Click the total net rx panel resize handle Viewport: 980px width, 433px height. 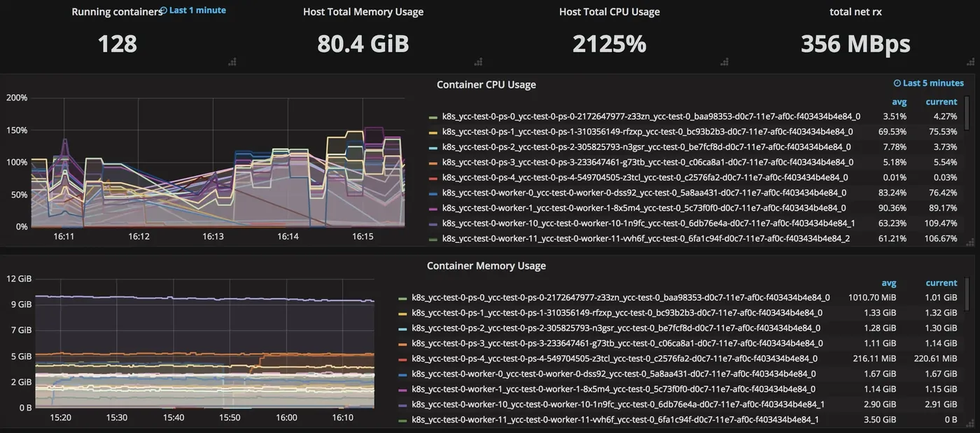(969, 62)
